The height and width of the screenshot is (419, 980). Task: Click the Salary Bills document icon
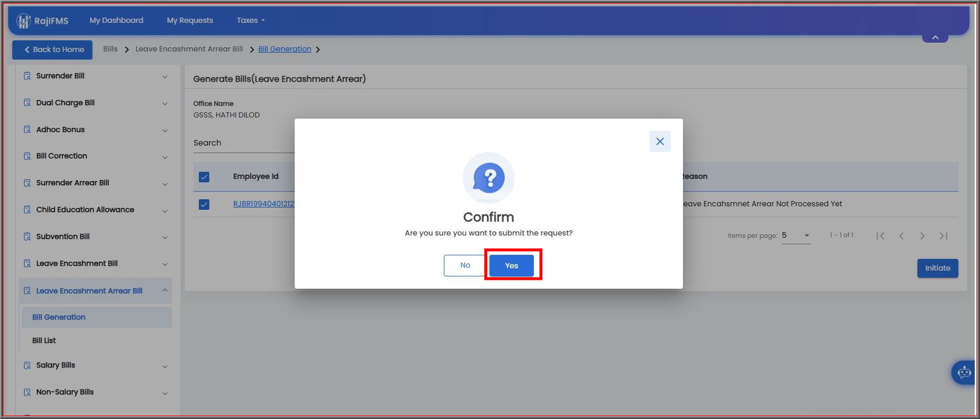(x=27, y=365)
